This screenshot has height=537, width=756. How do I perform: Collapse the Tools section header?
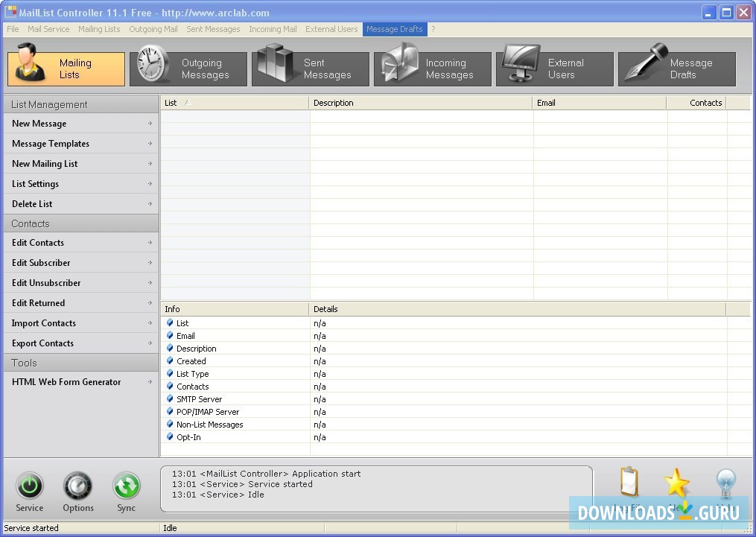tap(81, 363)
